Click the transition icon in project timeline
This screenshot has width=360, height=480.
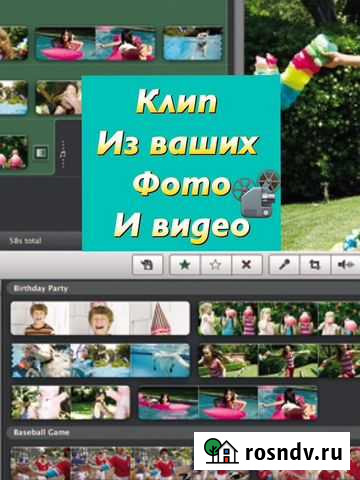coord(41,153)
